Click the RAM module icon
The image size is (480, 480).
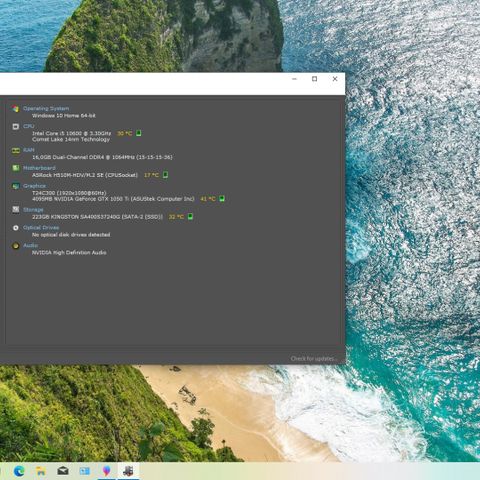16,150
